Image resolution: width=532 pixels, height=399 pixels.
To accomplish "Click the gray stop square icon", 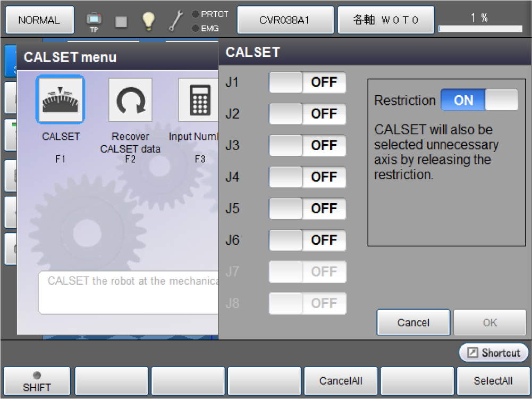I will (x=122, y=21).
